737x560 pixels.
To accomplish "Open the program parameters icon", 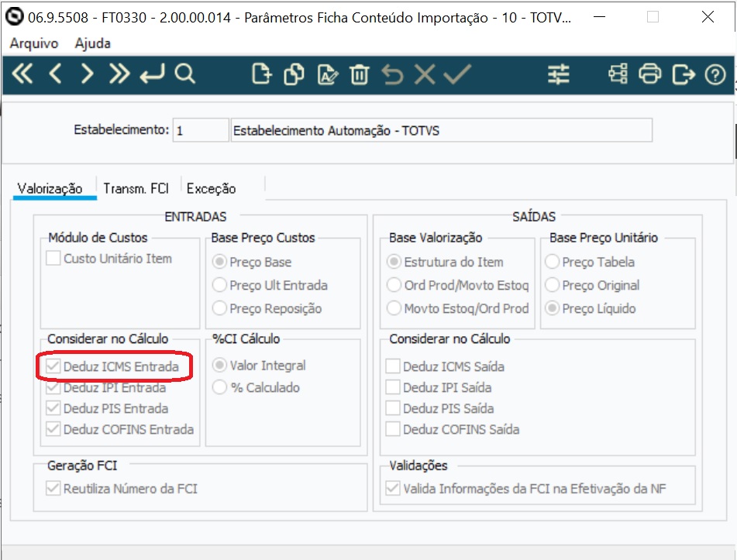I will pyautogui.click(x=558, y=75).
